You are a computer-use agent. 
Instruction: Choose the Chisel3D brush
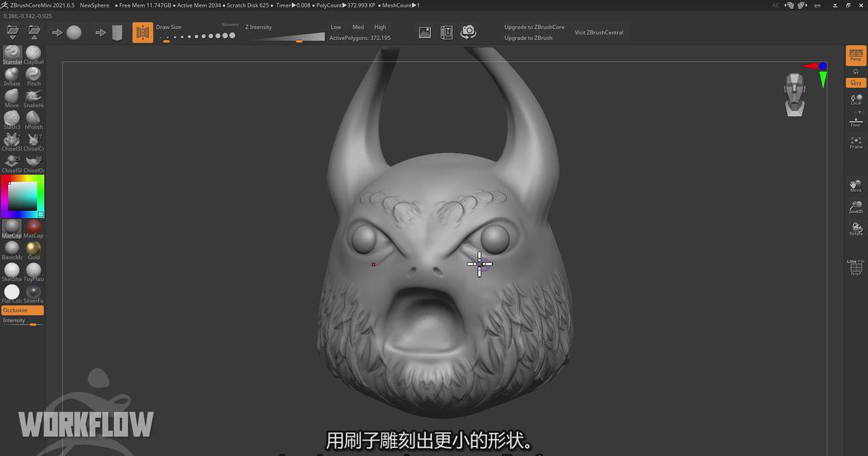[x=12, y=142]
